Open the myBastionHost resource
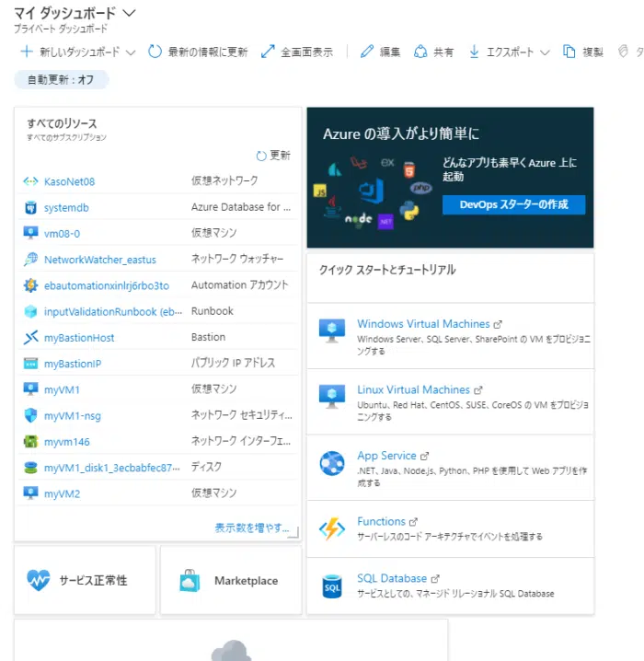The height and width of the screenshot is (661, 644). pos(79,338)
